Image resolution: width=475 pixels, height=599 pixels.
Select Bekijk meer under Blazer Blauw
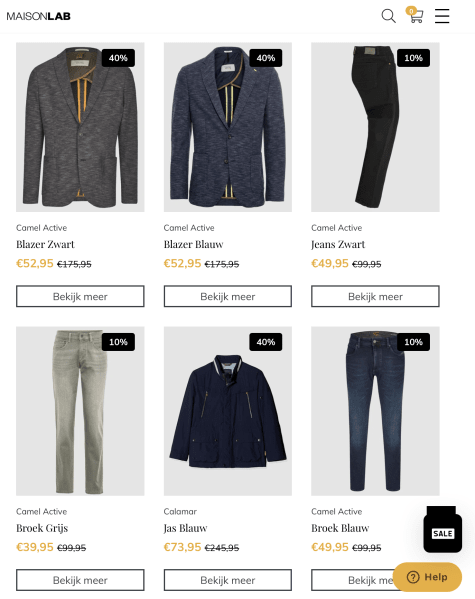click(228, 296)
